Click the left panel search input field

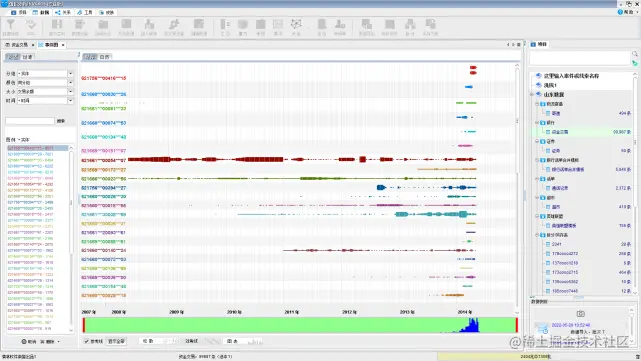(x=30, y=121)
